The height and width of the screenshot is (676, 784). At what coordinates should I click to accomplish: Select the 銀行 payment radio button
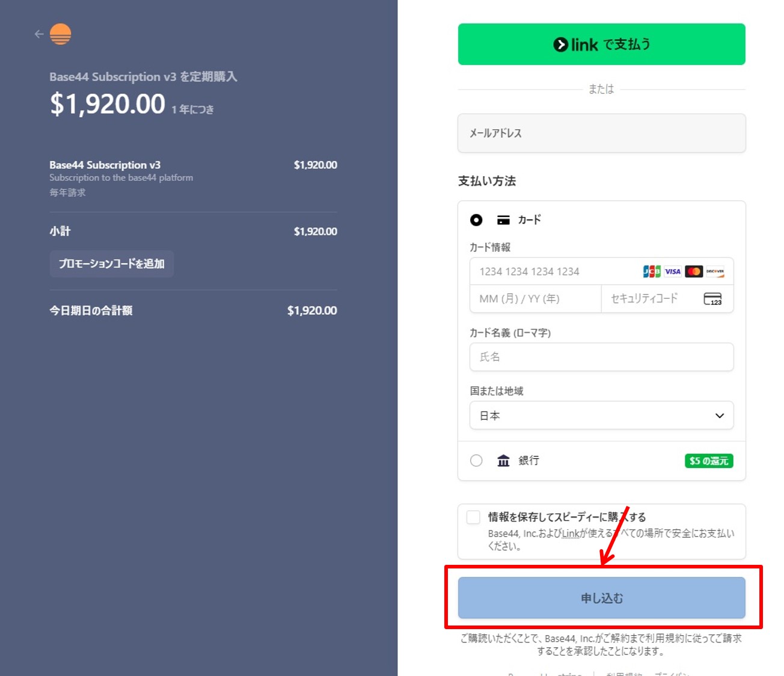pyautogui.click(x=476, y=461)
